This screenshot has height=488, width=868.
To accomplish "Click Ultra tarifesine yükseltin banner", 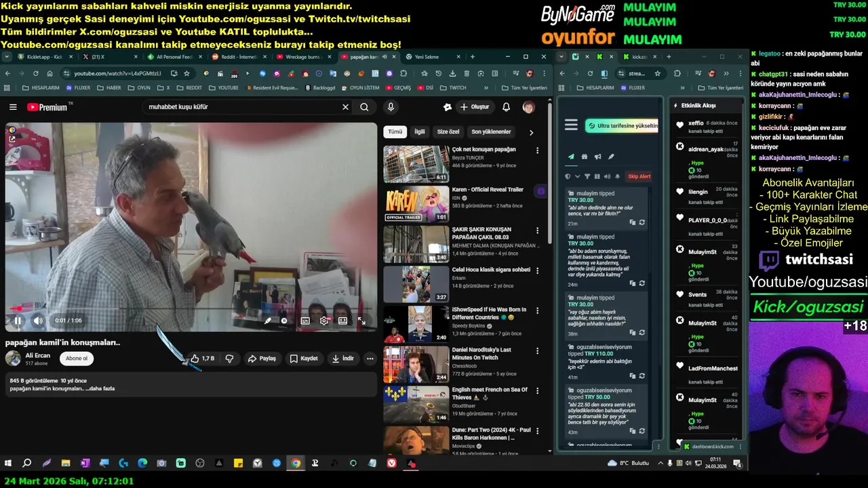I will coord(622,125).
